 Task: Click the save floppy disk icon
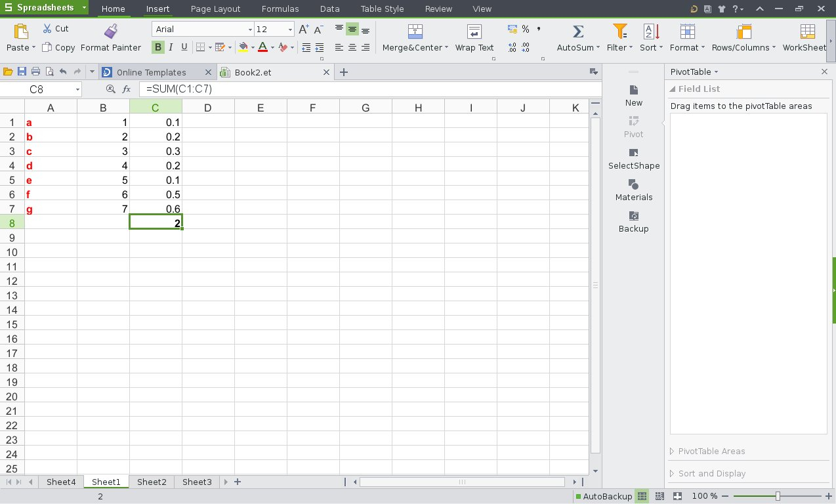[22, 72]
